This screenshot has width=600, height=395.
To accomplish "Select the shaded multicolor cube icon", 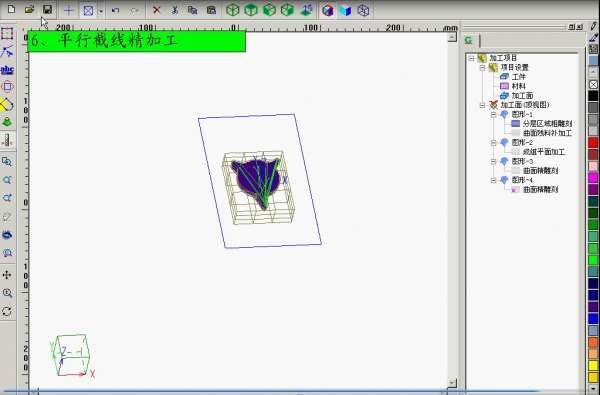I will (328, 10).
